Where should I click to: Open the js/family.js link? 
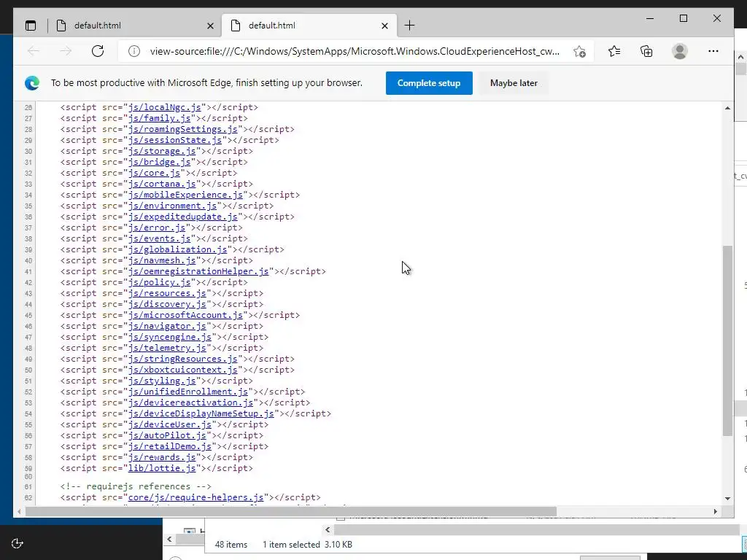(159, 118)
